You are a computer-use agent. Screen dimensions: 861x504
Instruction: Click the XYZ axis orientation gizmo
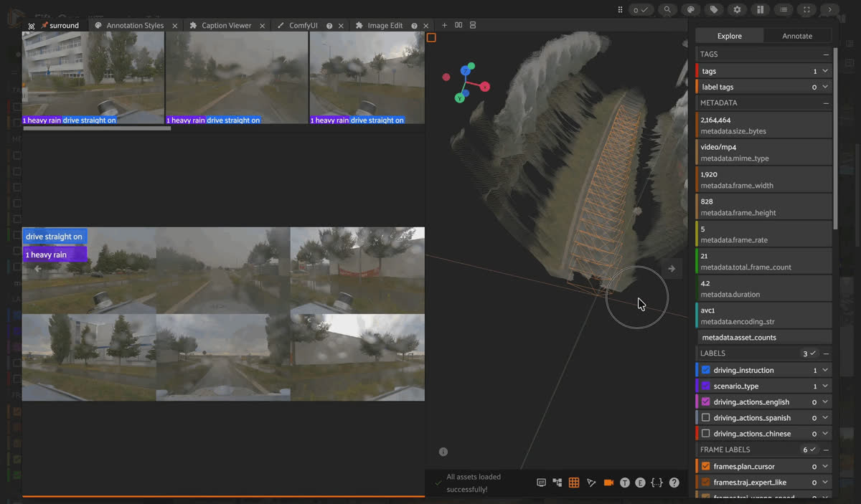coord(466,82)
